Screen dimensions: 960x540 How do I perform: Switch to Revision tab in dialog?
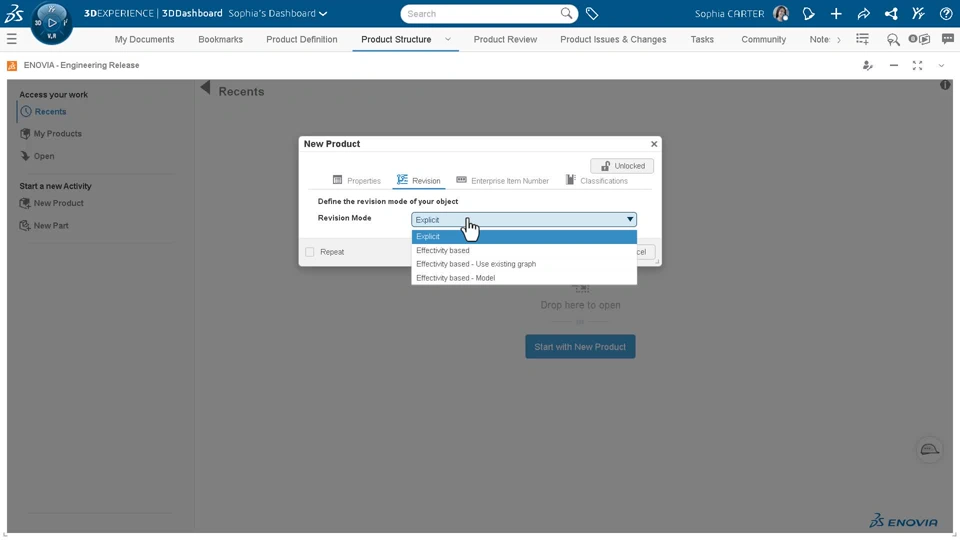click(x=418, y=181)
